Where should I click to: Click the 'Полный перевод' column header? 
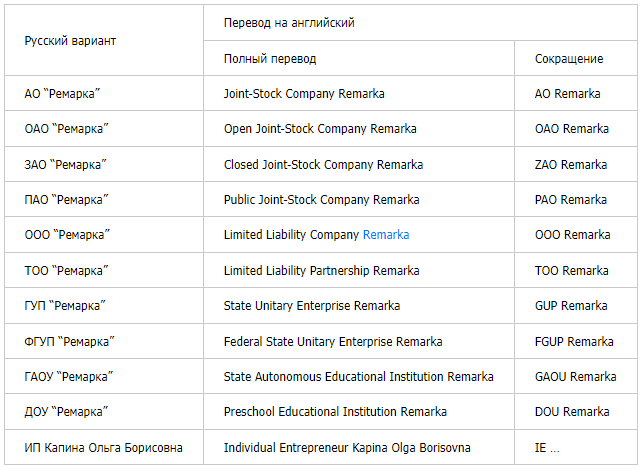pyautogui.click(x=269, y=59)
